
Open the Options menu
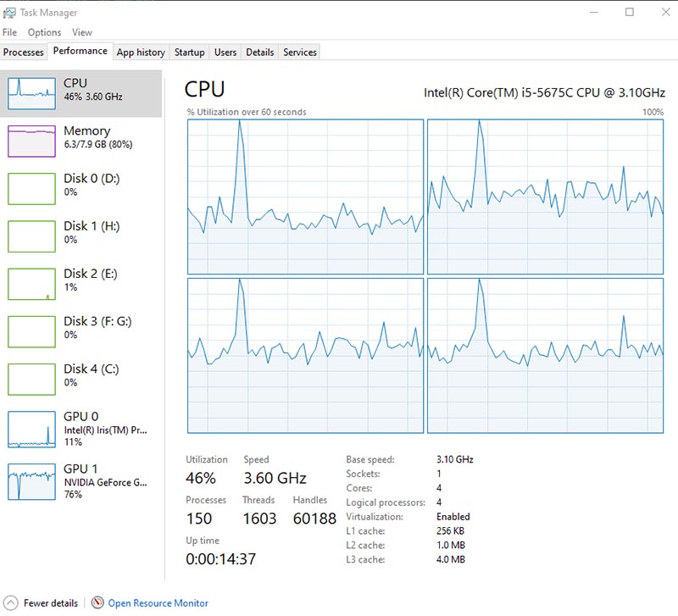tap(44, 32)
